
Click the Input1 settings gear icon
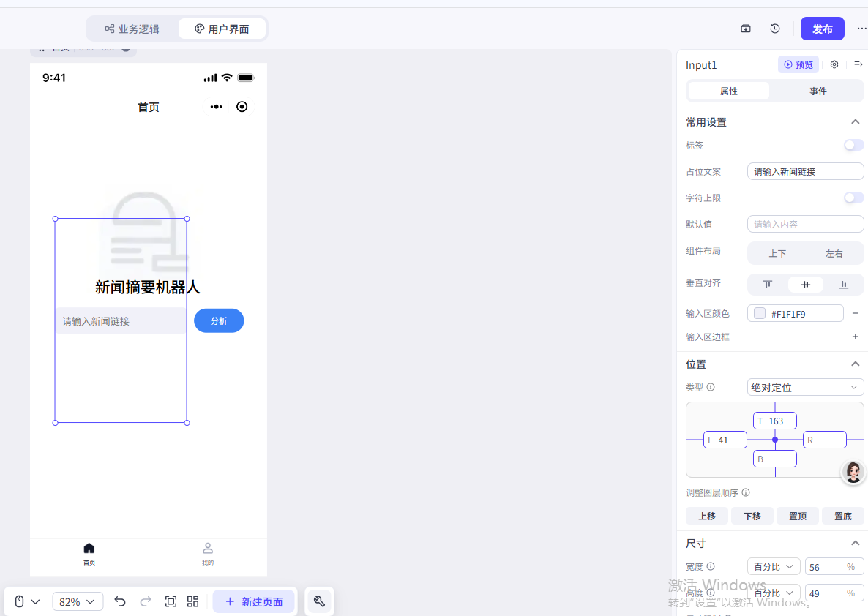point(834,64)
